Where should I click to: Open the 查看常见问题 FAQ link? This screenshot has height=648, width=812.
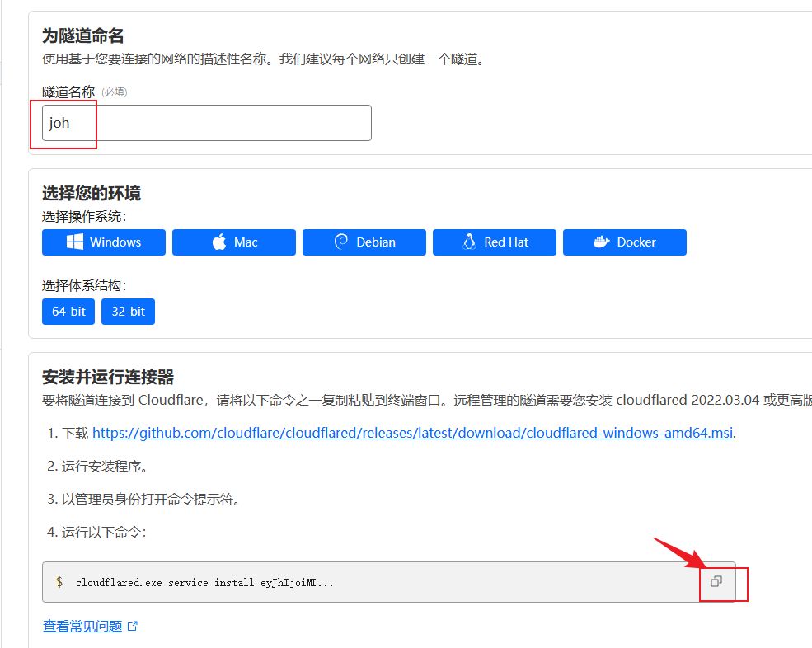(82, 627)
